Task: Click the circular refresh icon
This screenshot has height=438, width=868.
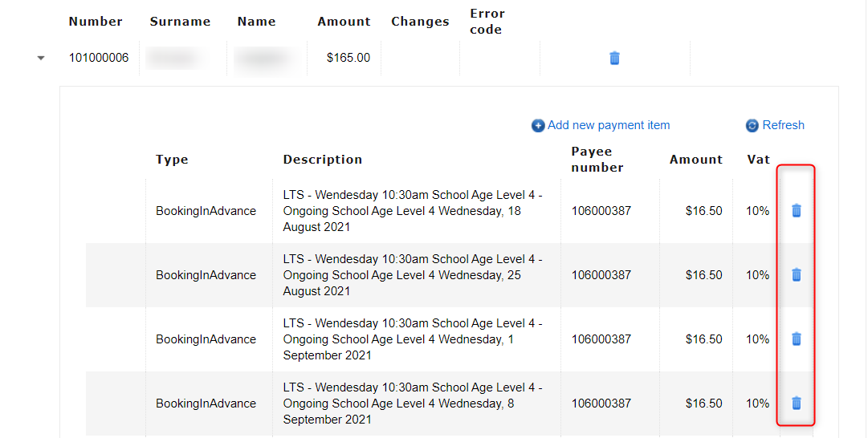Action: pyautogui.click(x=752, y=126)
